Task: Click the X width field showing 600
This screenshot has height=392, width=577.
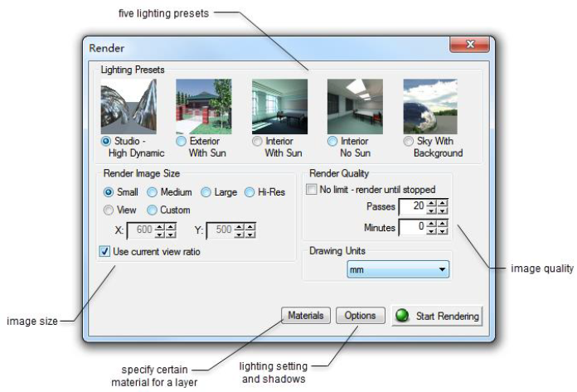Action: click(141, 230)
